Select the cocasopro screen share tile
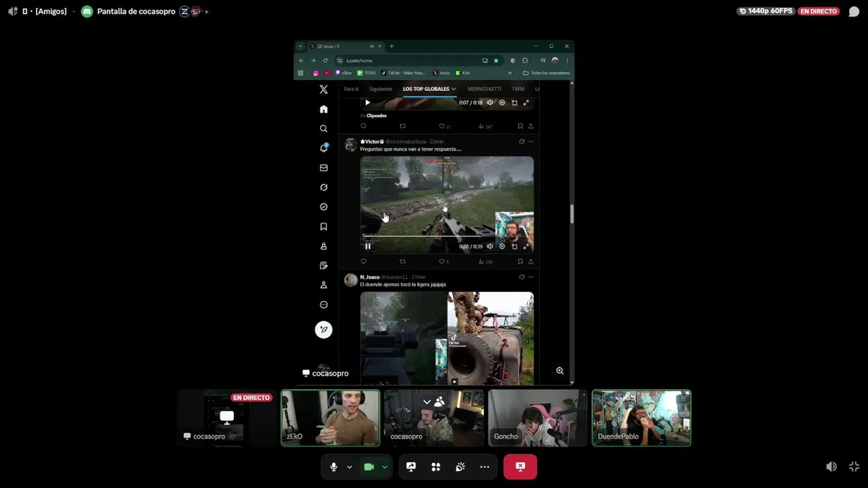The width and height of the screenshot is (868, 488). (226, 418)
